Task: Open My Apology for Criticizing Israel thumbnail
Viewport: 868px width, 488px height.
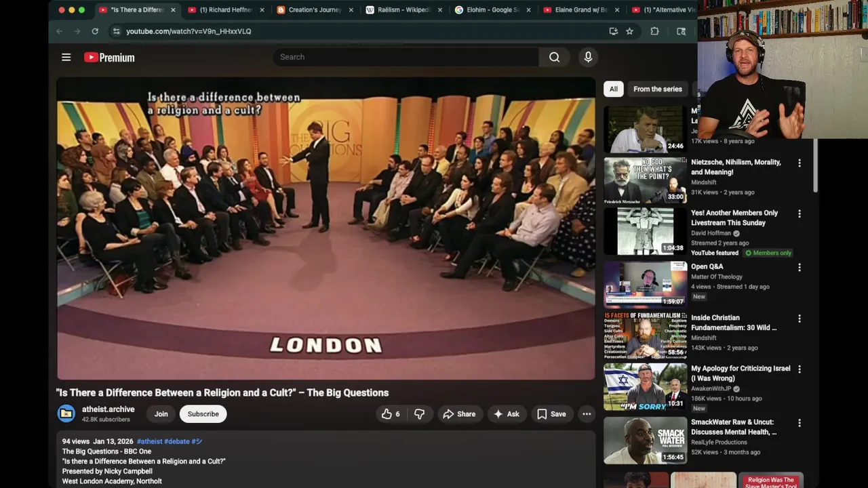Action: pyautogui.click(x=645, y=386)
